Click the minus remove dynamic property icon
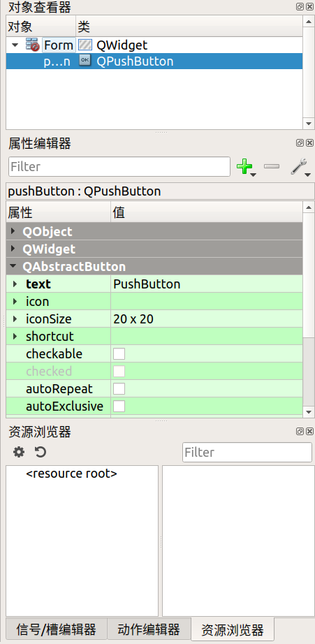Viewport: 315px width, 644px height. 272,166
